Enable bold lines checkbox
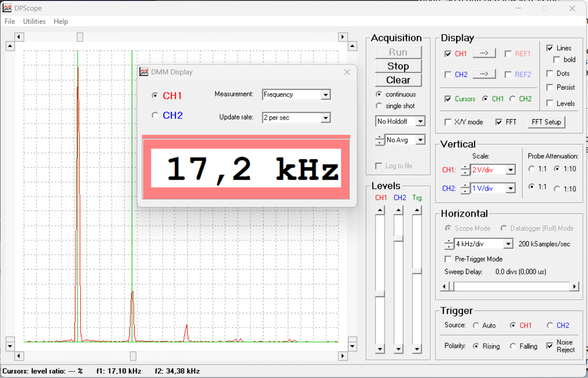The height and width of the screenshot is (378, 588). 557,60
